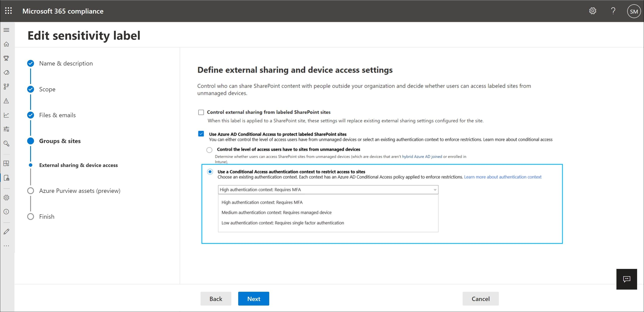Image resolution: width=644 pixels, height=312 pixels.
Task: Go to Home in sidebar
Action: (x=6, y=44)
